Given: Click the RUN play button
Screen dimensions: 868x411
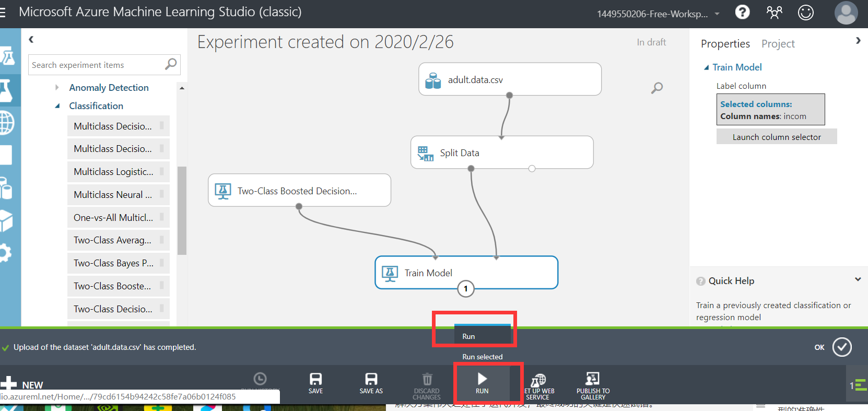Looking at the screenshot, I should click(482, 383).
